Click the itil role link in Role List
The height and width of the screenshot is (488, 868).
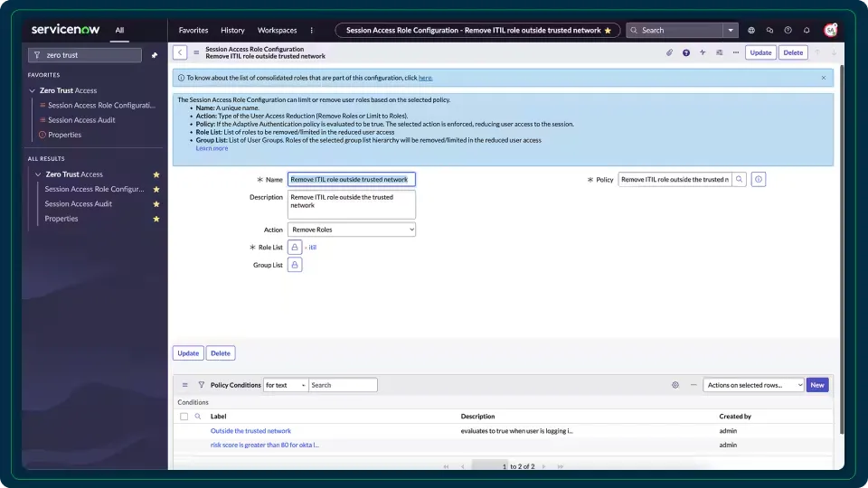click(313, 248)
